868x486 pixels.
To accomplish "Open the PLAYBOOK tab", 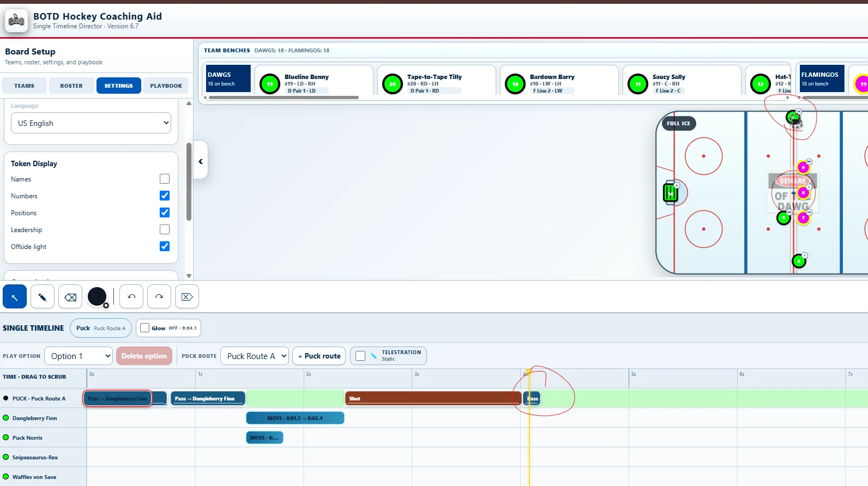I will click(166, 86).
